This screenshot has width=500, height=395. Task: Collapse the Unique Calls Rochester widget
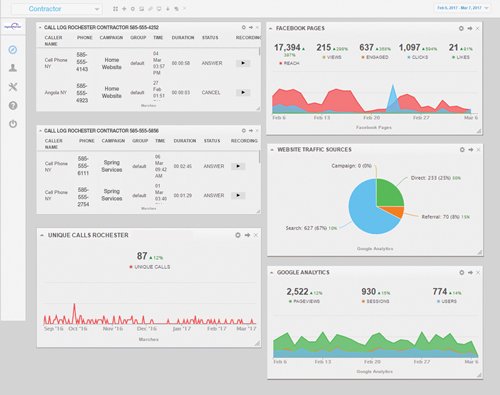tap(42, 235)
